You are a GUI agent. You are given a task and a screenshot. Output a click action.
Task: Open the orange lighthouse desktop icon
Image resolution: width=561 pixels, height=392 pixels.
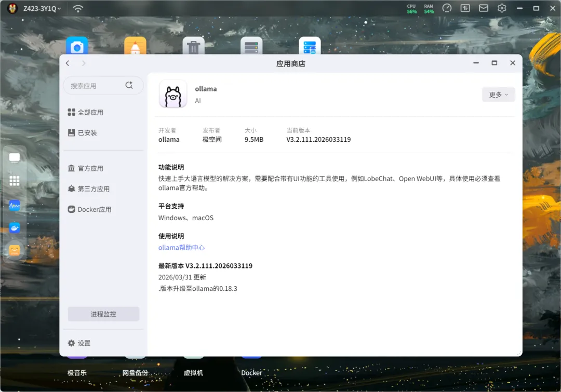(135, 46)
